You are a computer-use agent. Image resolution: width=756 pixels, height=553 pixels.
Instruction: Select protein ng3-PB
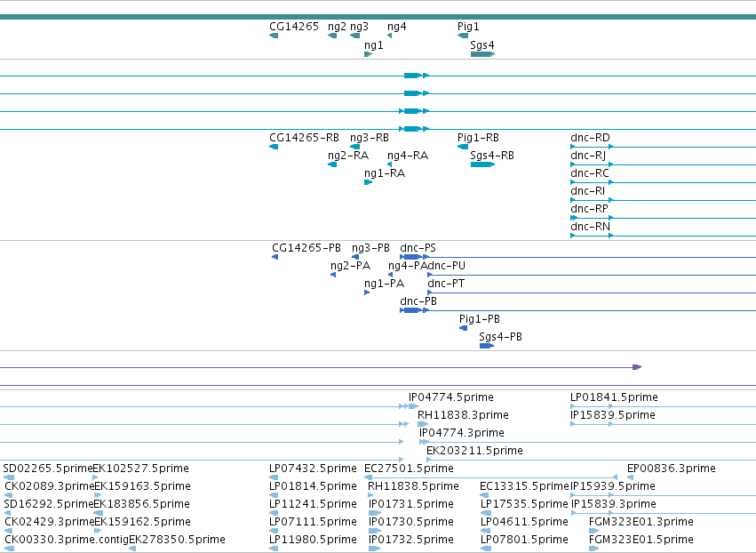click(370, 248)
